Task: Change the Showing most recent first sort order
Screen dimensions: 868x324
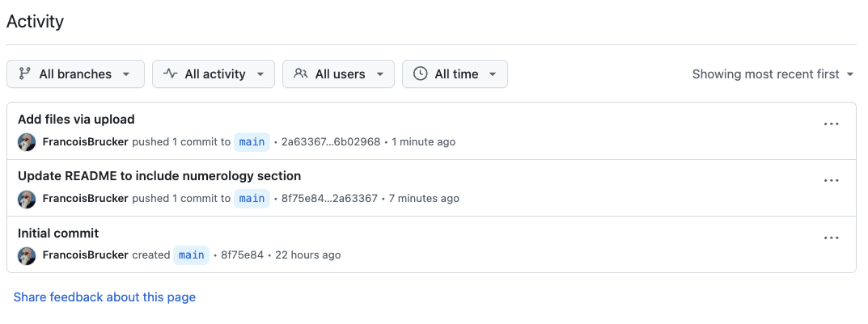Action: click(773, 74)
